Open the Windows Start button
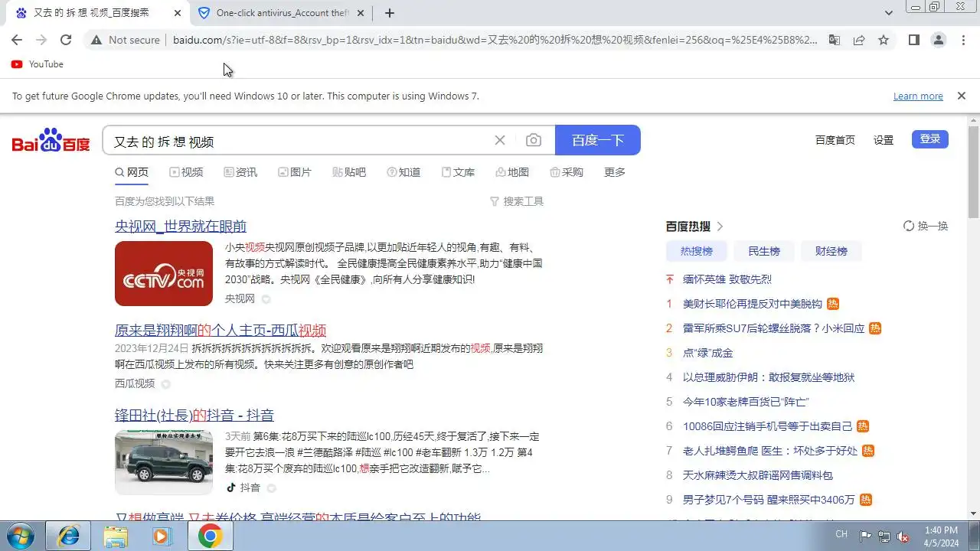This screenshot has width=980, height=551. tap(21, 536)
